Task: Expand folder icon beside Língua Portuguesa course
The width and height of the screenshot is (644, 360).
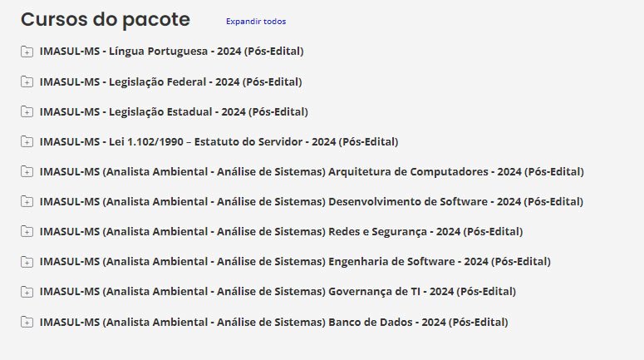Action: pos(27,52)
